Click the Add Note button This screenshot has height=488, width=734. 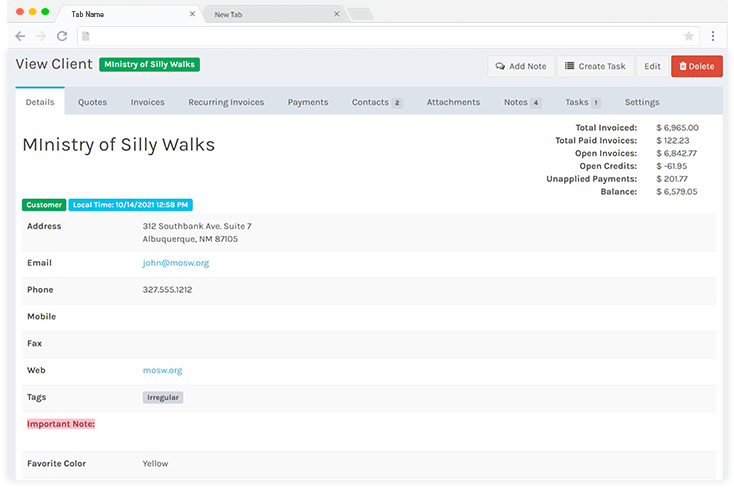[521, 66]
